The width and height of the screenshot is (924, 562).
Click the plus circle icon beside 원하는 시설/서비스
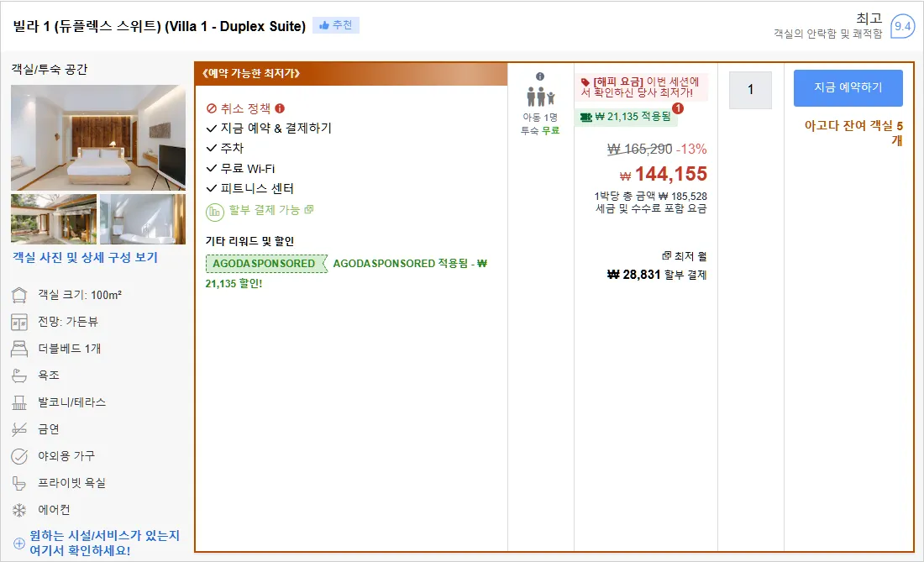pos(19,544)
